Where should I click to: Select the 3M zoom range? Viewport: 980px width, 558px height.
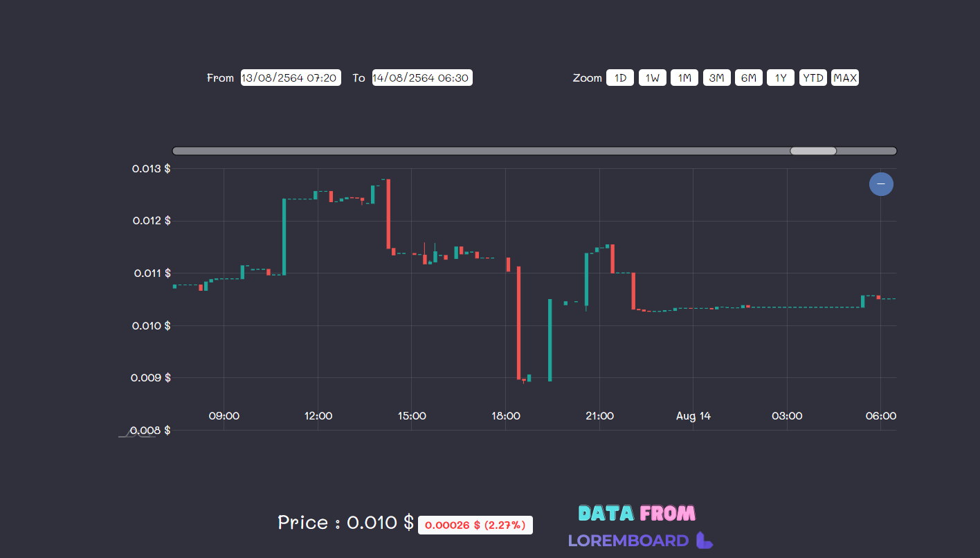(717, 78)
